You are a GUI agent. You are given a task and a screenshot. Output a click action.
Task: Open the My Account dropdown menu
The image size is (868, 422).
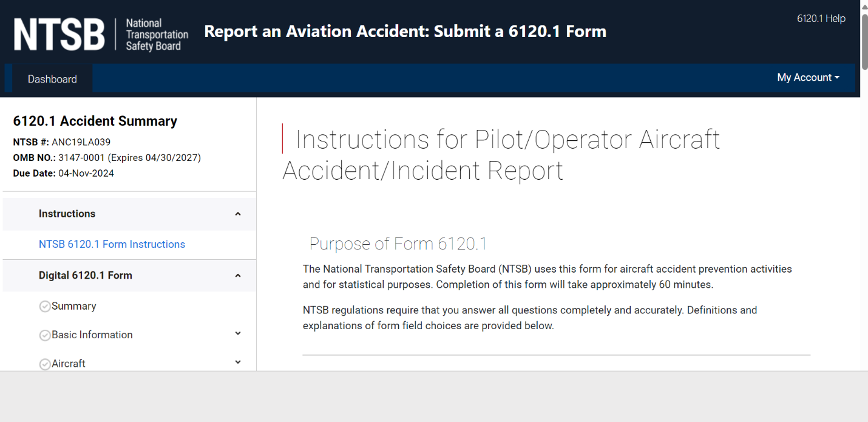[808, 78]
